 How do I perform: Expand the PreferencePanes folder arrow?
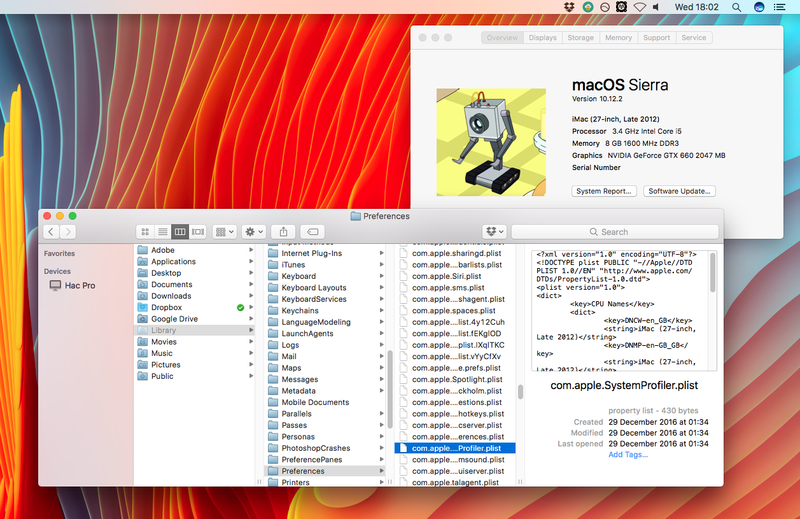[x=381, y=459]
